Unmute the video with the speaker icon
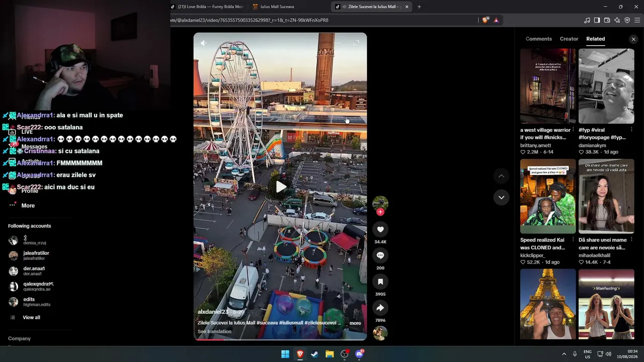 pyautogui.click(x=203, y=43)
